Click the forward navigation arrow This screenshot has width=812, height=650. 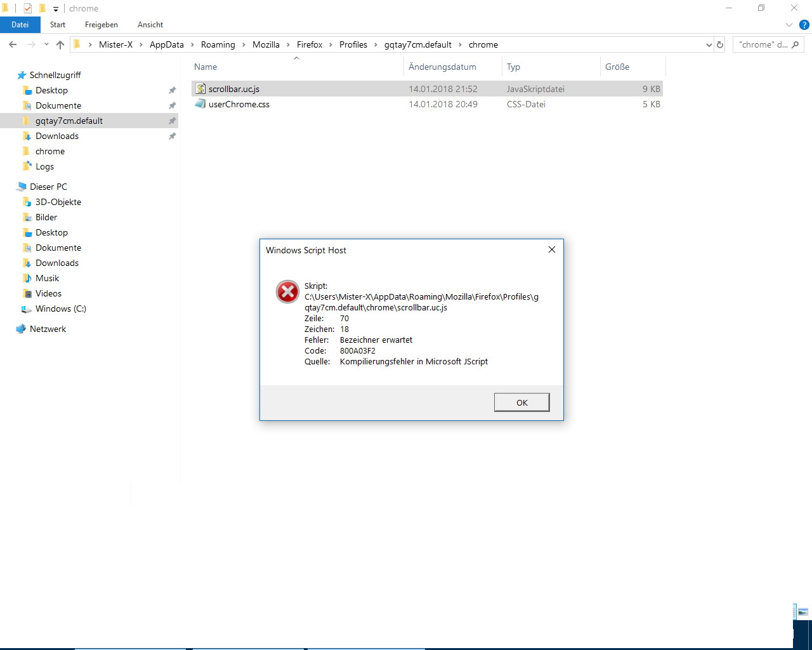[32, 44]
